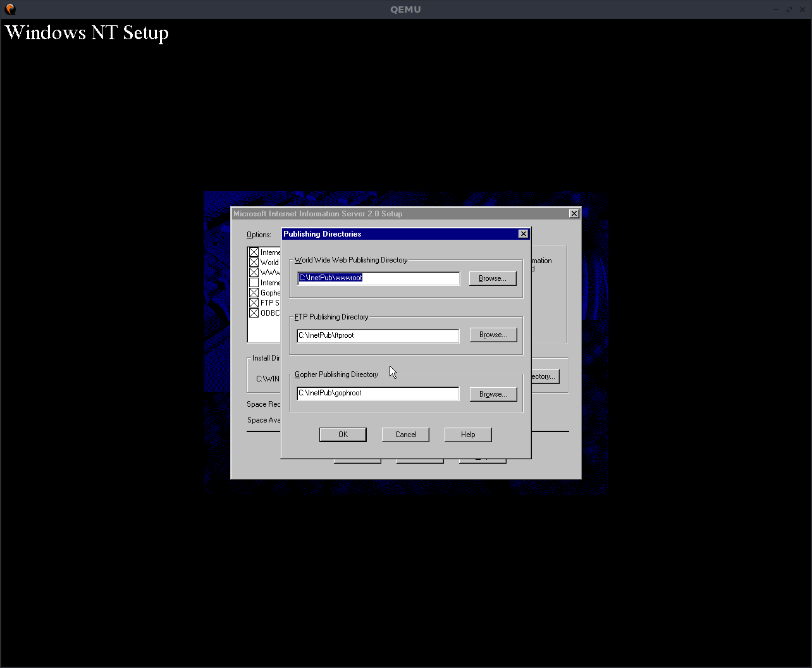The height and width of the screenshot is (668, 812).
Task: Click OK in Publishing Directories dialog
Action: 343,435
